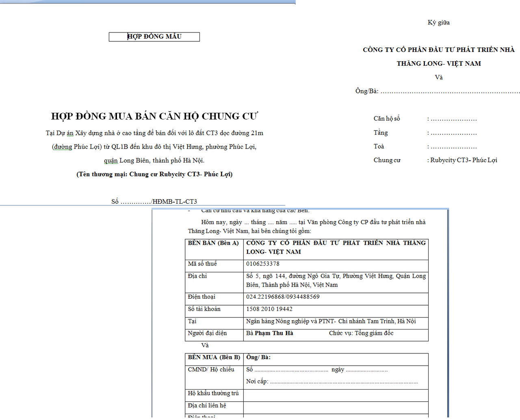The height and width of the screenshot is (420, 520).
Task: Click the dotted blank next to "Toà"
Action: [453, 147]
